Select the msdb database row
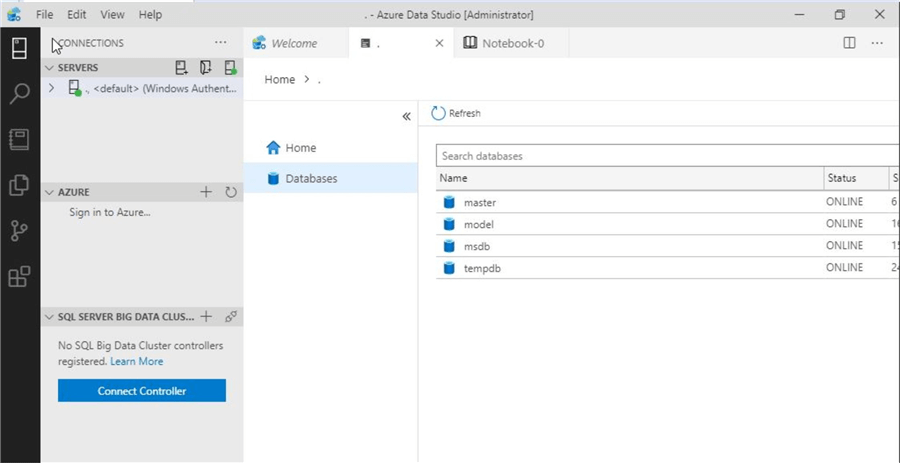Image resolution: width=900 pixels, height=463 pixels. coord(477,246)
